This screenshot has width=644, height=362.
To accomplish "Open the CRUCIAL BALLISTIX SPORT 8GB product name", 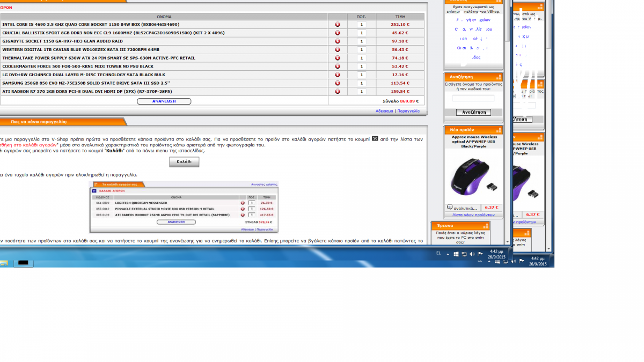I will click(113, 33).
